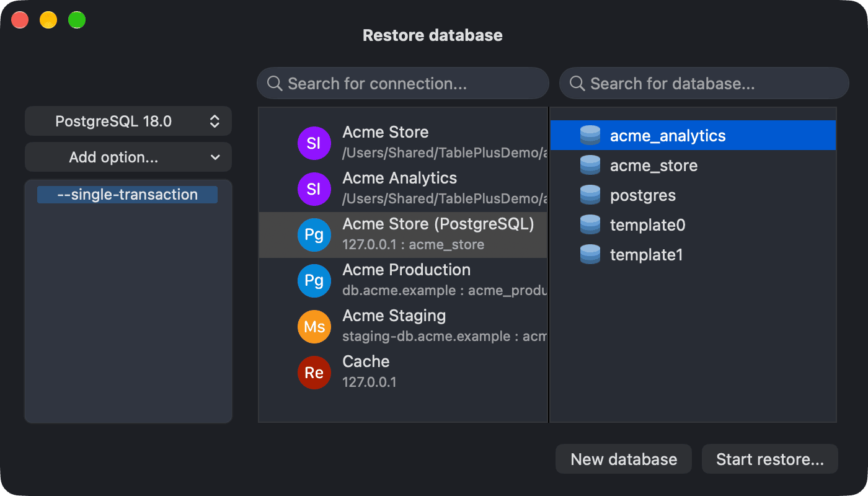Select Acme Store (PostgreSQL) connection name
Screen dimensions: 868x496
click(x=438, y=224)
